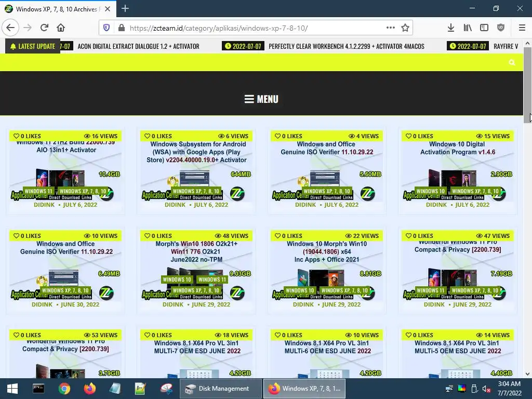Viewport: 532px width, 399px height.
Task: Launch pinned Firefox icon in taskbar
Action: [90, 389]
